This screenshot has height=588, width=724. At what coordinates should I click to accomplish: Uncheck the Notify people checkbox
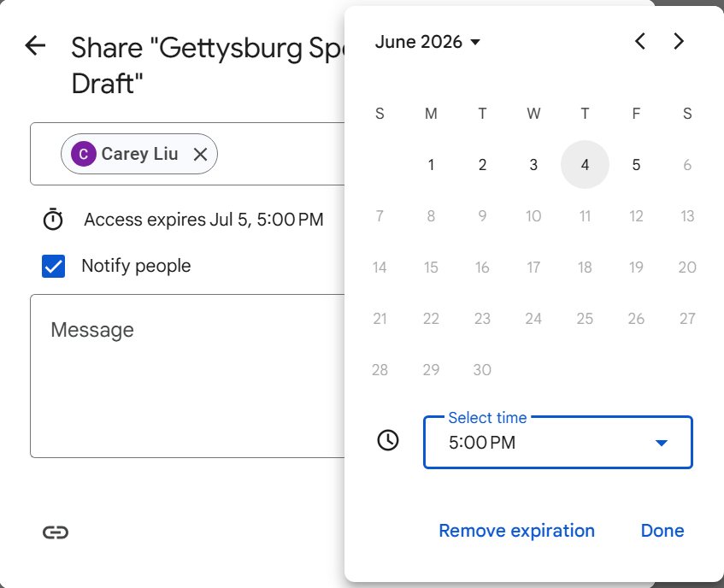54,266
